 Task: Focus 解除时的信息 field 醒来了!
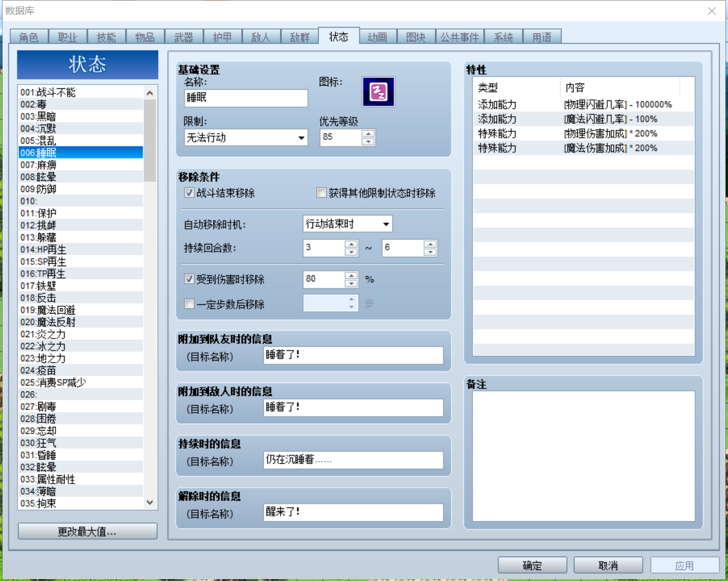353,513
